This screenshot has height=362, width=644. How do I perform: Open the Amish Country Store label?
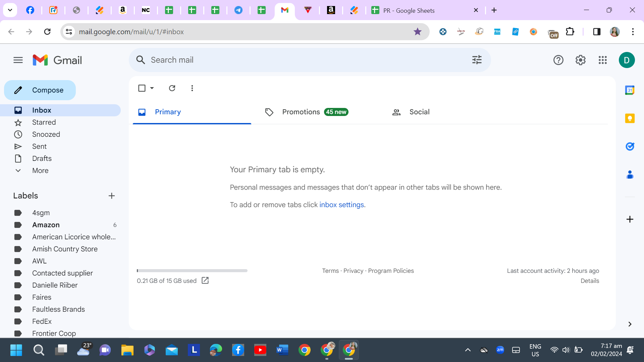(60, 249)
